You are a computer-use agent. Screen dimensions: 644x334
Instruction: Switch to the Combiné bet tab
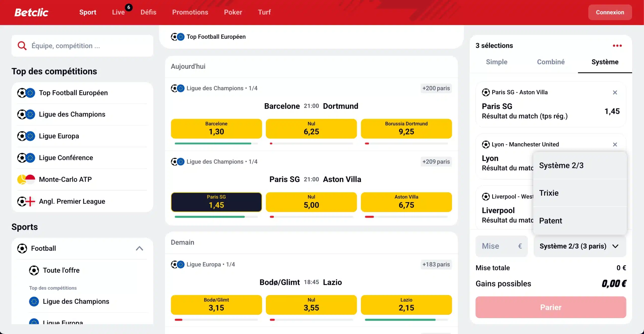point(551,62)
